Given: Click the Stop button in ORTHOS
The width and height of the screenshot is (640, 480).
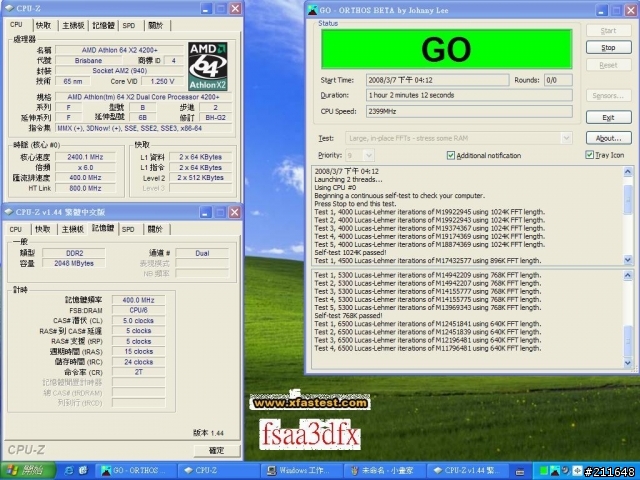Looking at the screenshot, I should click(608, 48).
